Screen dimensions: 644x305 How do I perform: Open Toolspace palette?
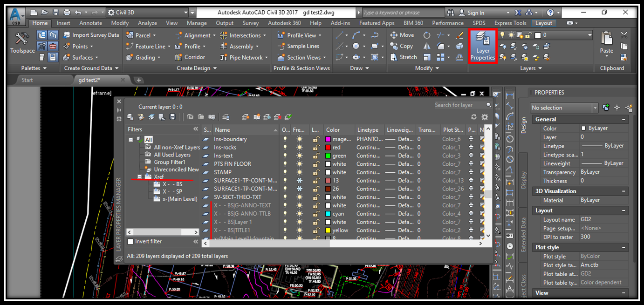coord(22,42)
